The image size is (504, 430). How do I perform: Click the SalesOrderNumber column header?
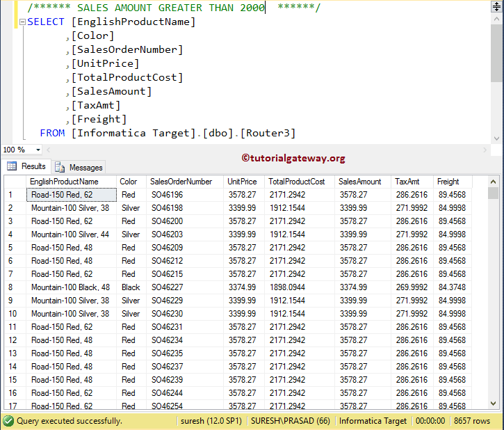point(181,182)
